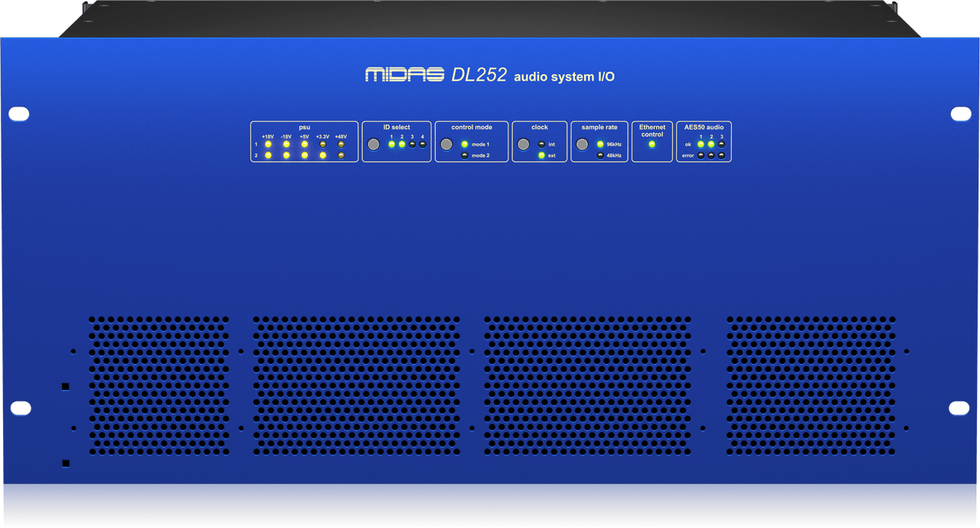Click the clock ext LED

(541, 156)
